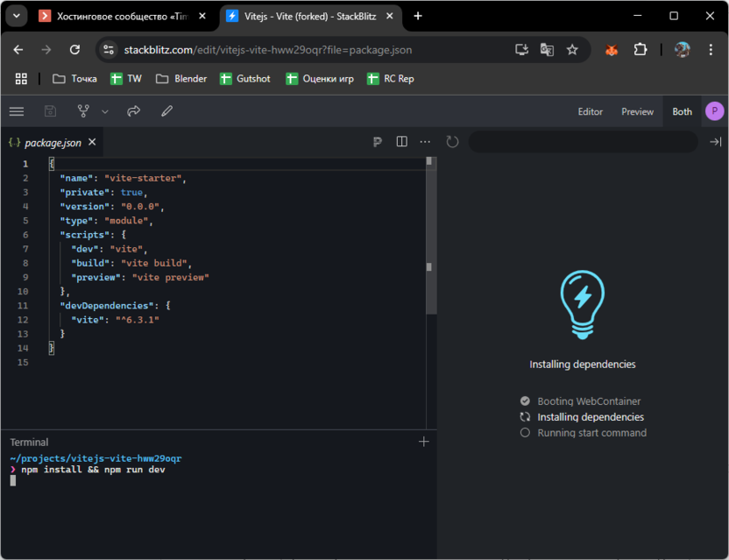Switch to the Хостинговое сообщество browser tab
This screenshot has height=560, width=729.
tap(119, 16)
